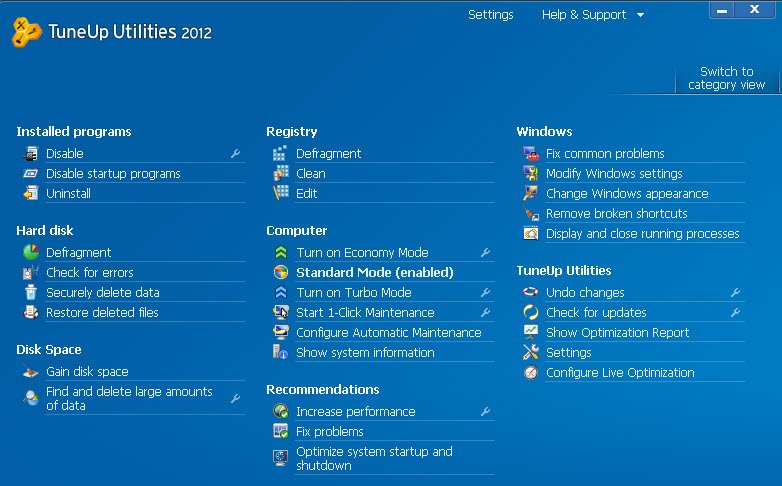Open wrench settings for Turn on Turbo Mode

(485, 292)
